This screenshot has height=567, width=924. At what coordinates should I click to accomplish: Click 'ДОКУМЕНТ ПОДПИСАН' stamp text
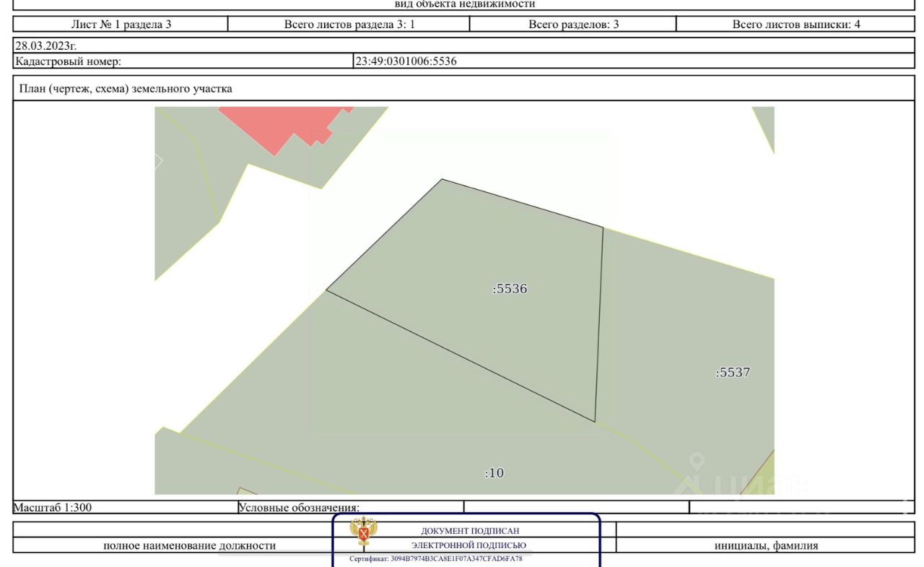coord(470,531)
